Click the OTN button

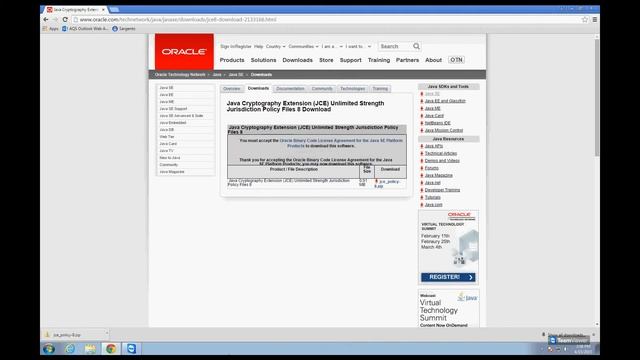click(456, 60)
